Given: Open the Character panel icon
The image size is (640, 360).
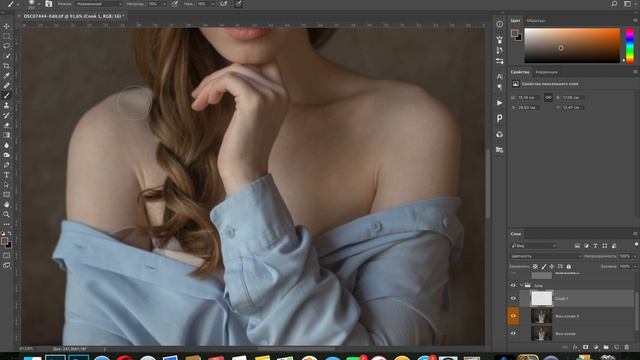Looking at the screenshot, I should pyautogui.click(x=500, y=76).
